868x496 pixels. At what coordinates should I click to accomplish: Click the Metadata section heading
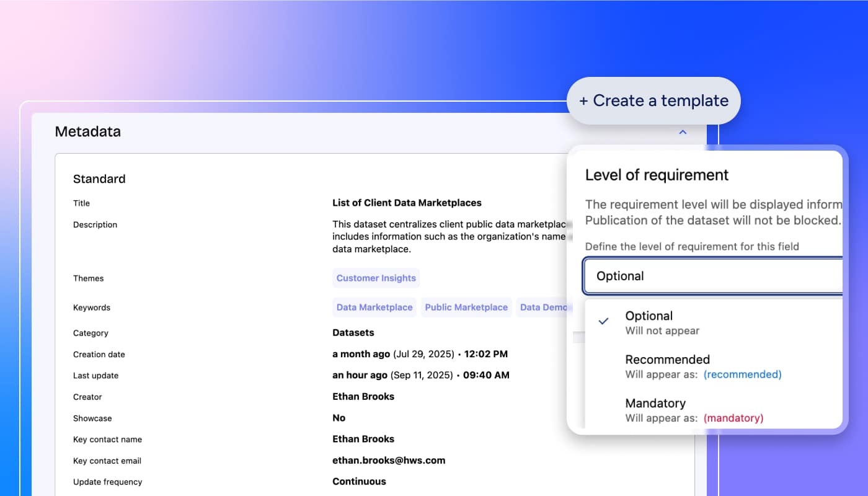87,131
